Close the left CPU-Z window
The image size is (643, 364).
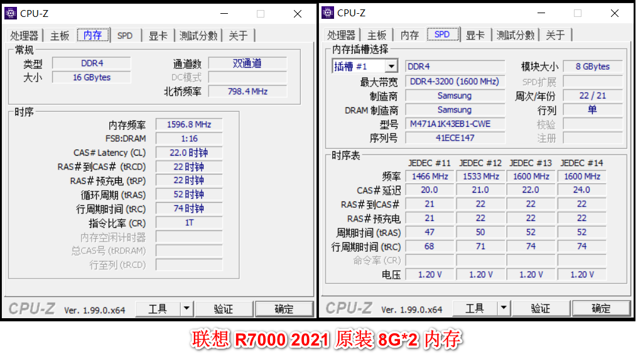(298, 14)
